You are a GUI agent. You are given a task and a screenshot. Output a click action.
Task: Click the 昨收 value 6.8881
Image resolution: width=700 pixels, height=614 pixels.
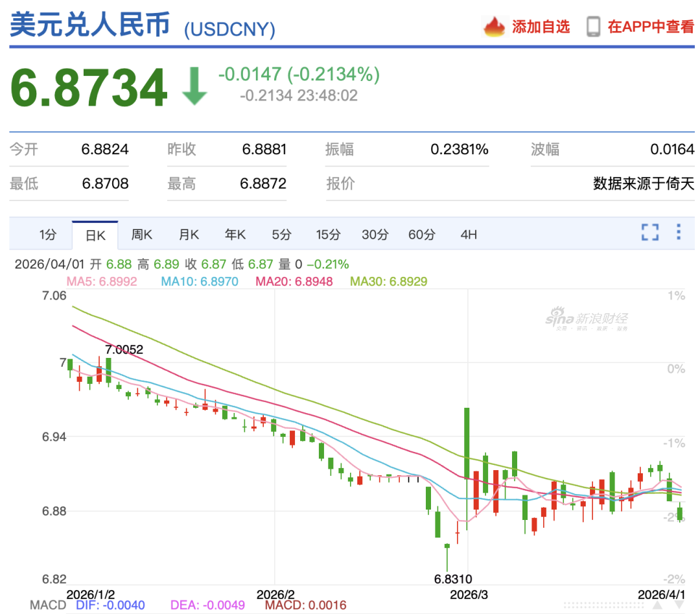(x=264, y=149)
